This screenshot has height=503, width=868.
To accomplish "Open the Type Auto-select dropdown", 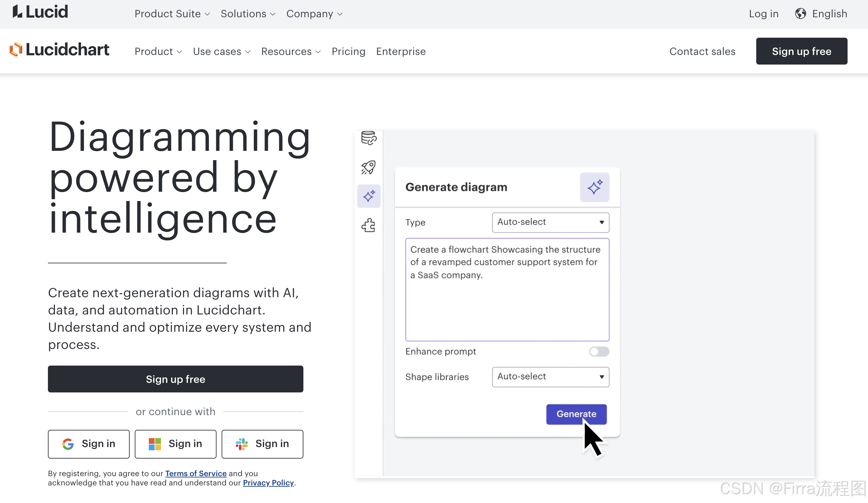I will tap(550, 222).
